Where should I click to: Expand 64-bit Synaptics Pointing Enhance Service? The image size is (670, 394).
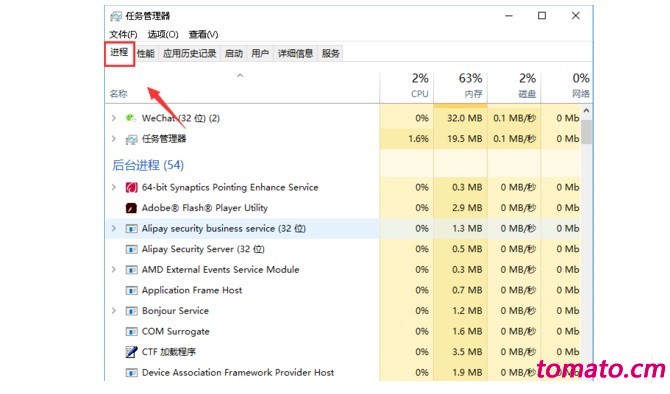click(114, 187)
